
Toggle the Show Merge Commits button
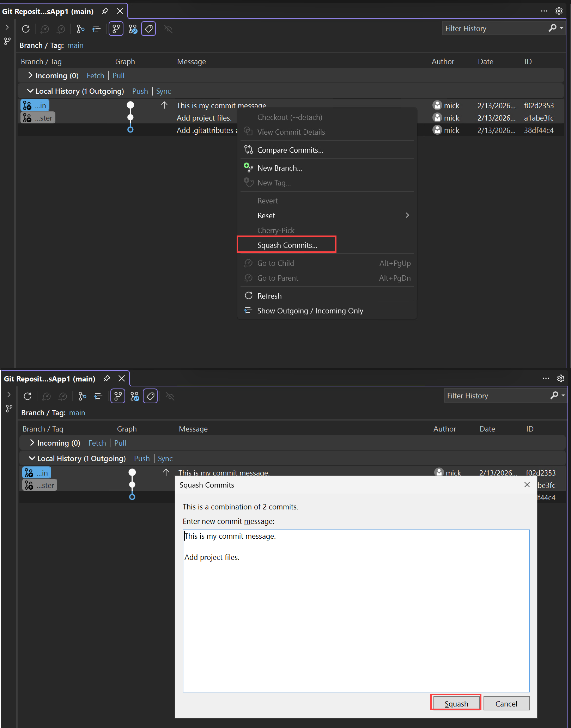[x=133, y=29]
